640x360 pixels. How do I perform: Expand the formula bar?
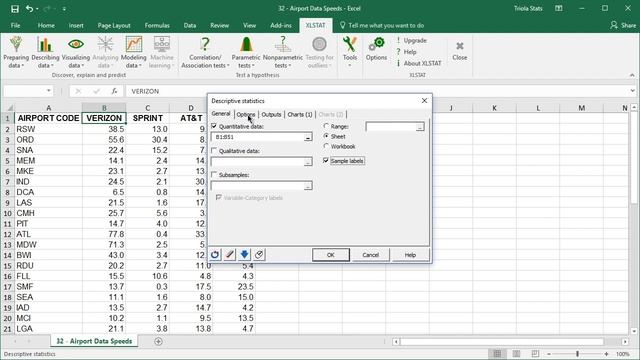[x=632, y=91]
